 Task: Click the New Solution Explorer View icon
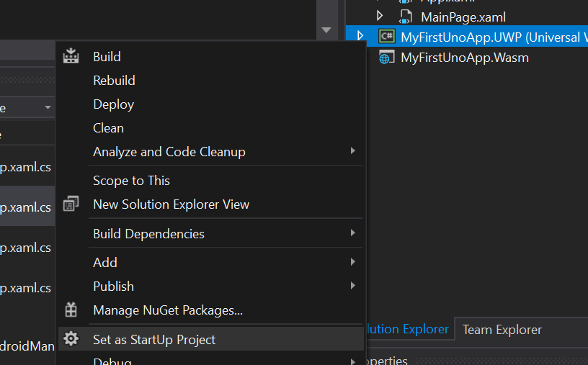(71, 204)
